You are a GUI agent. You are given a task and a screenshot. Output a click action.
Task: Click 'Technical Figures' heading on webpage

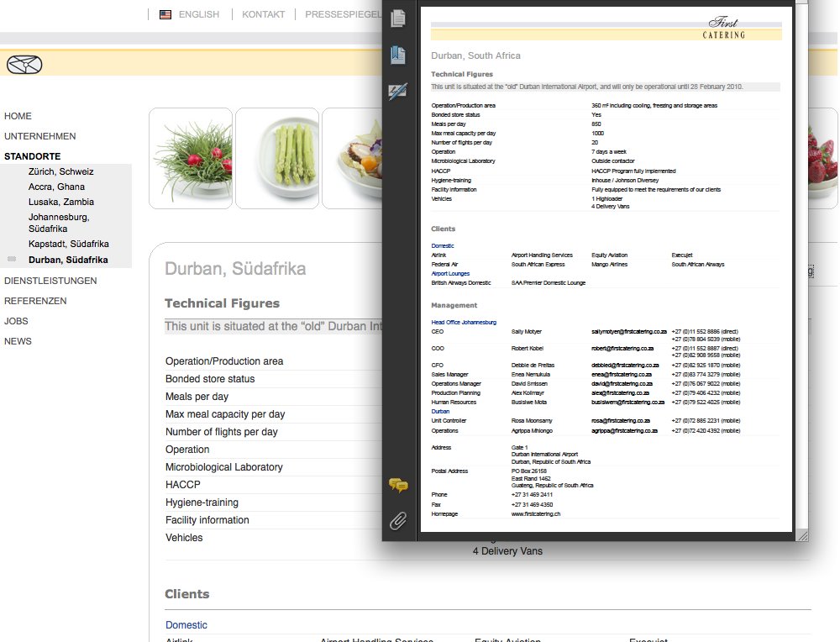(222, 303)
